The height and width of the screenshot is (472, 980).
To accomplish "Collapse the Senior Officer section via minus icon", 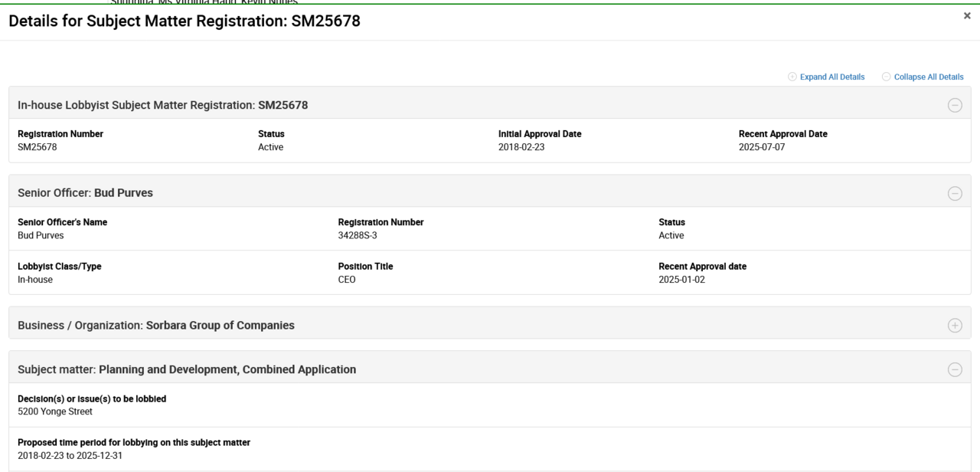I will tap(955, 193).
